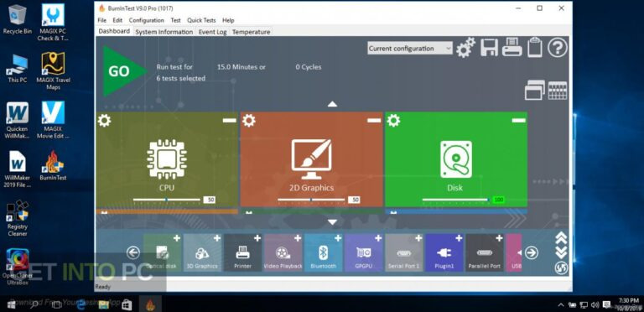The image size is (644, 312).
Task: Select the Dashboard tab
Action: click(114, 31)
